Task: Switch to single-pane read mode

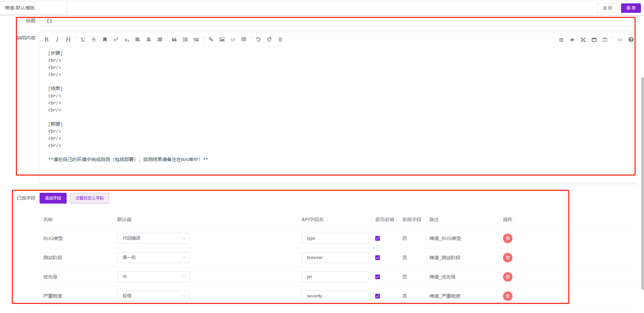Action: [594, 40]
